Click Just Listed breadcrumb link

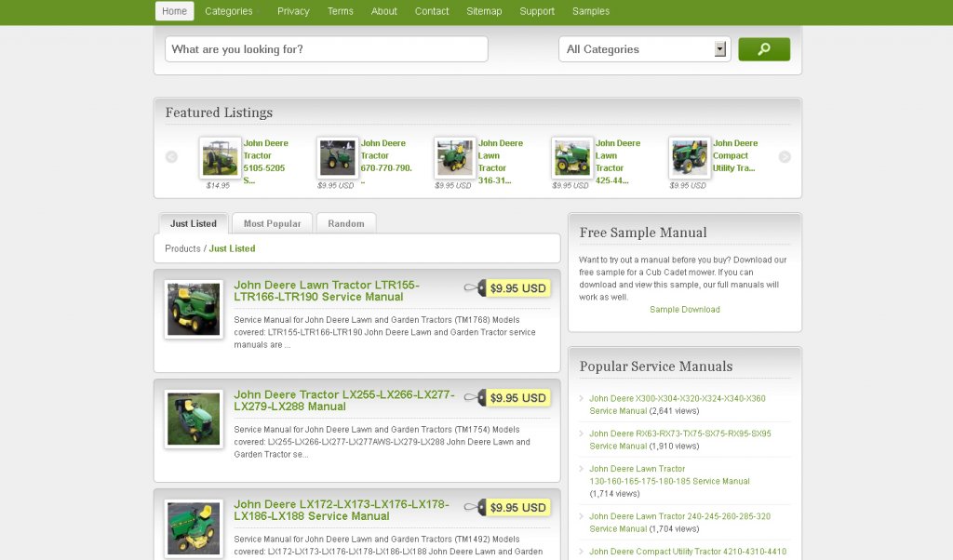[x=232, y=248]
